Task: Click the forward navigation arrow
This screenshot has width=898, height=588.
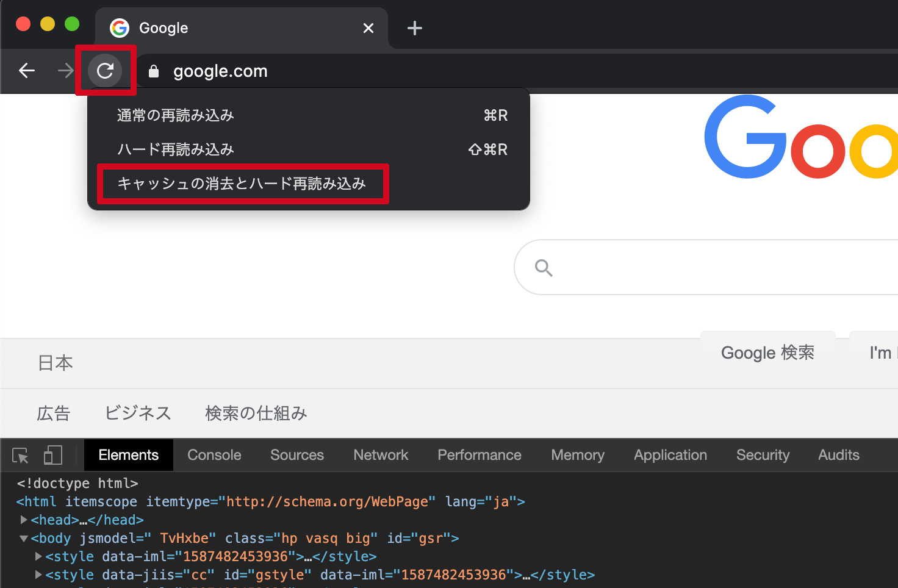Action: [65, 71]
